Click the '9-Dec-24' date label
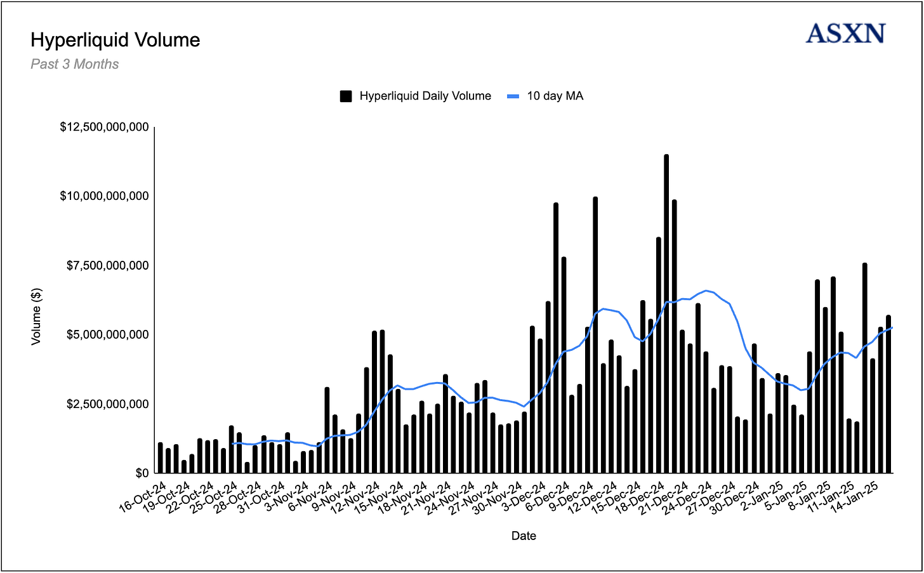924x573 pixels. pyautogui.click(x=572, y=496)
